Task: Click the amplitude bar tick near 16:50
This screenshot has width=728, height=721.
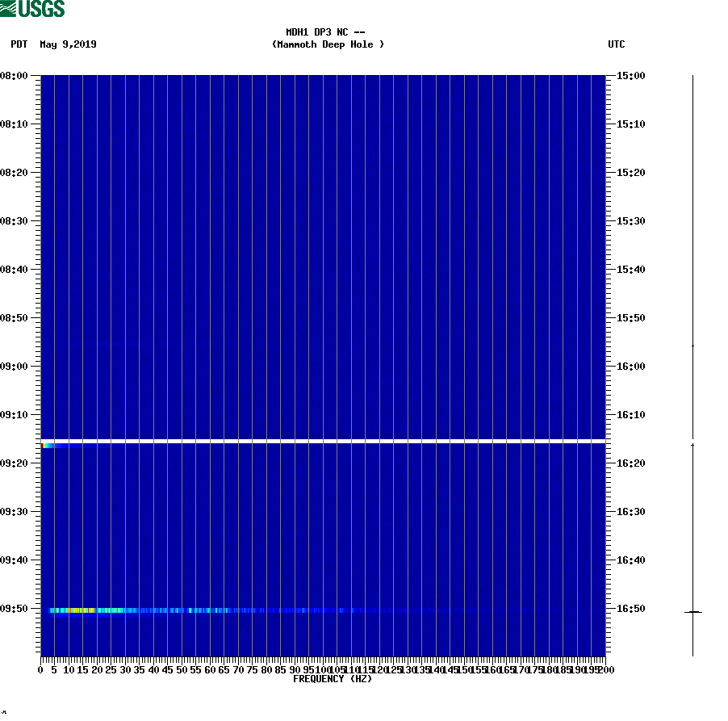Action: [692, 611]
